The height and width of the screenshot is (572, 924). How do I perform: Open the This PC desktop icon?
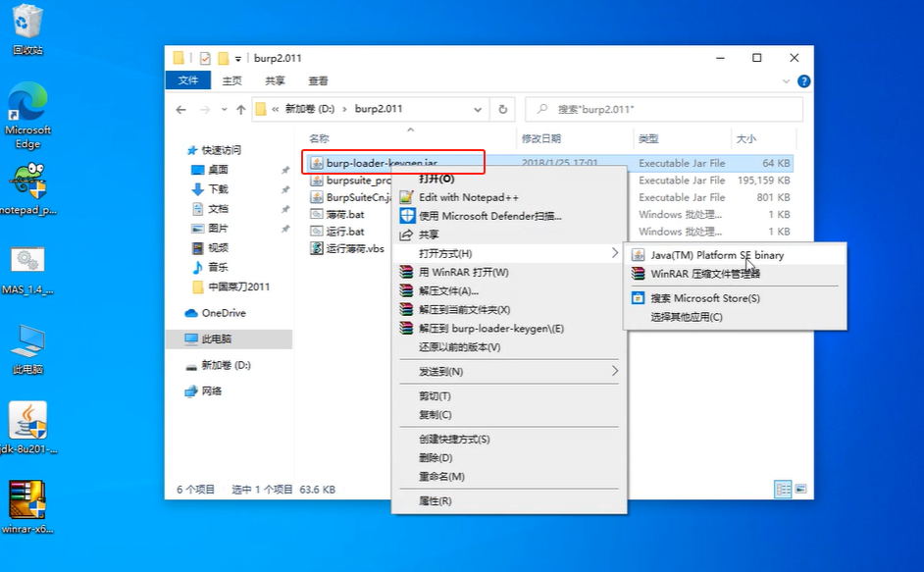27,349
